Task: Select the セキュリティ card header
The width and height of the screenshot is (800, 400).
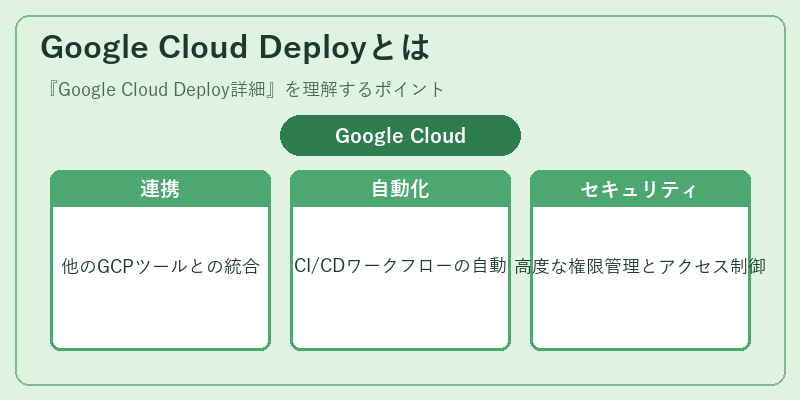Action: (x=640, y=189)
